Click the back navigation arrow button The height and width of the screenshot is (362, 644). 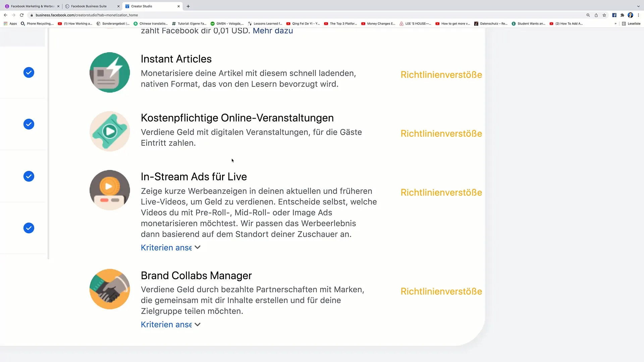pos(5,15)
